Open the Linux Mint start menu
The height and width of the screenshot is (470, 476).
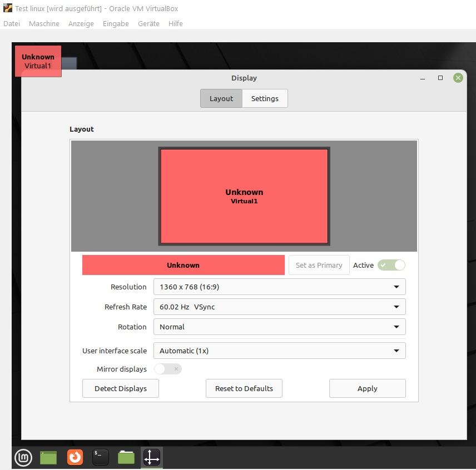click(x=23, y=457)
